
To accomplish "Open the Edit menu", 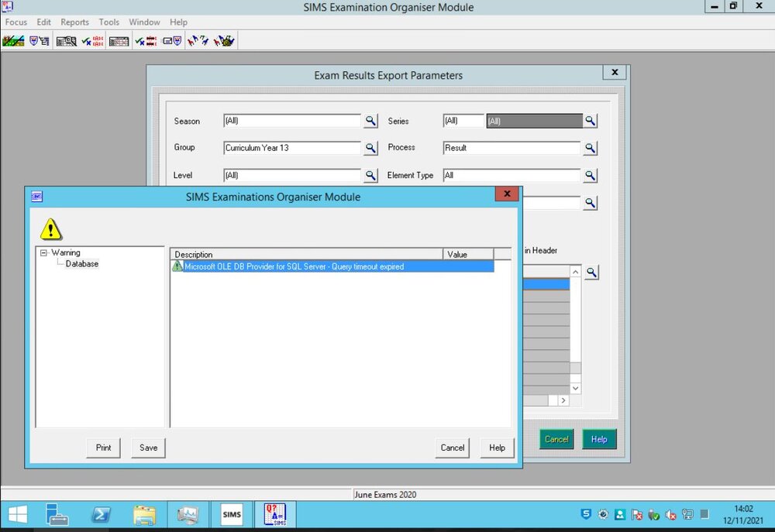I will (x=43, y=22).
